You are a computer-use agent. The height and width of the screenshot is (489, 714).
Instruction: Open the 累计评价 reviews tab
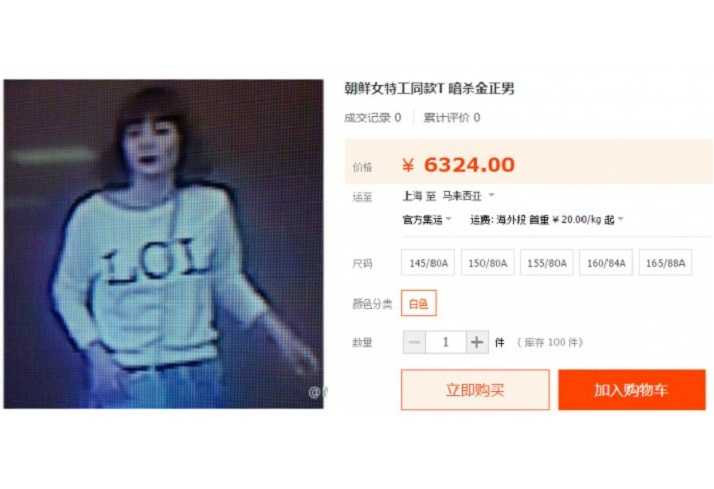[452, 117]
